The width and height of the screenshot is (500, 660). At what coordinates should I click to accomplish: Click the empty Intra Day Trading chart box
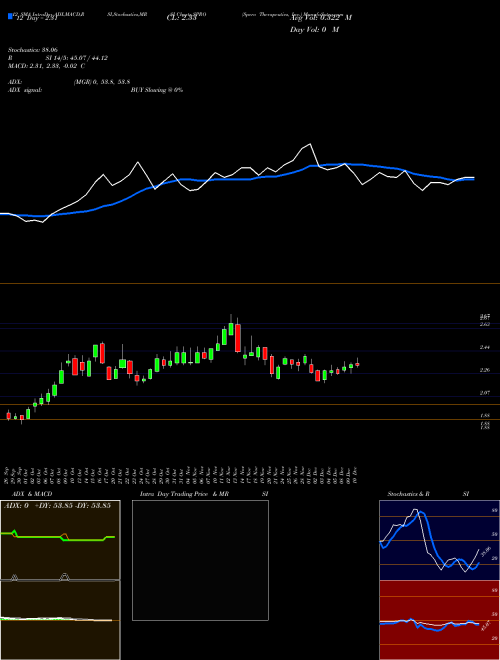tap(200, 560)
